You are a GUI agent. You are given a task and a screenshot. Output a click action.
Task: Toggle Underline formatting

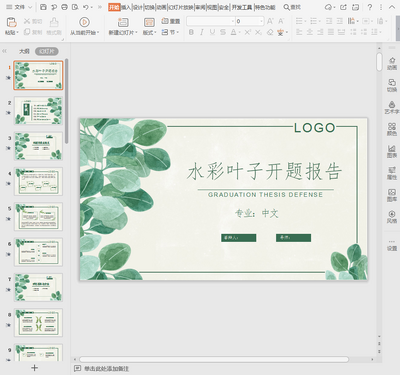212,32
